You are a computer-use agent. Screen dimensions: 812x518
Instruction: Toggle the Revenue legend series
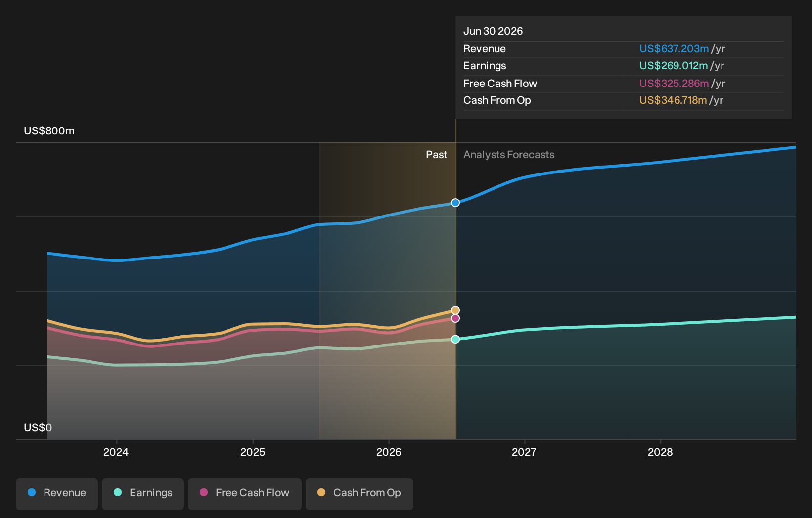[x=57, y=494]
